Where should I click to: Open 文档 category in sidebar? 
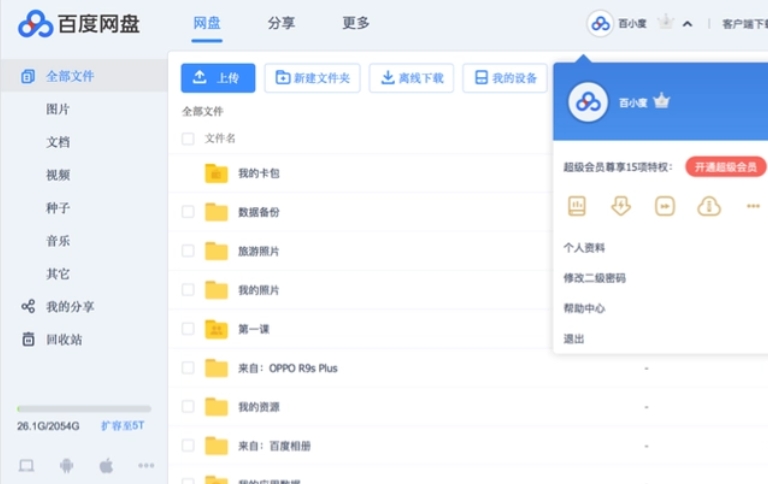58,142
